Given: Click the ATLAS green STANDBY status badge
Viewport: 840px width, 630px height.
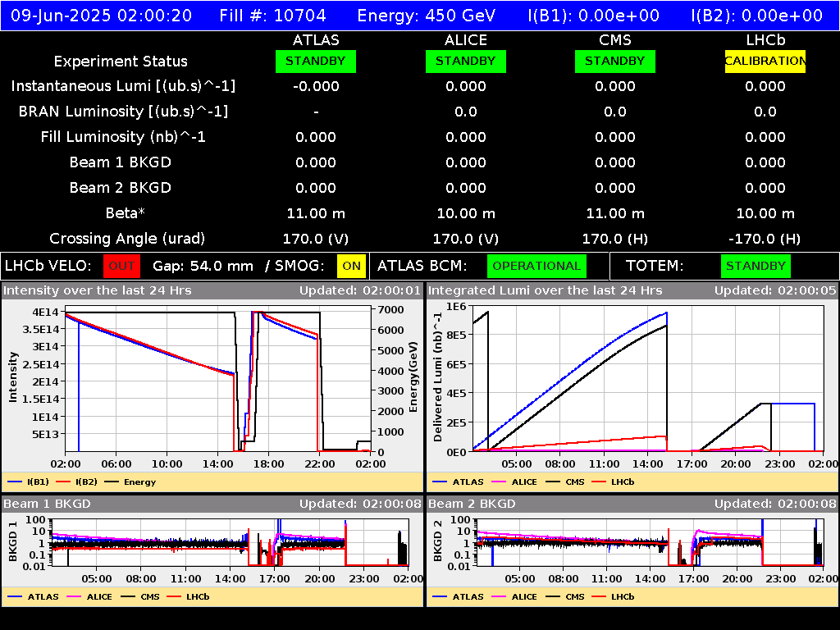Looking at the screenshot, I should pyautogui.click(x=316, y=61).
